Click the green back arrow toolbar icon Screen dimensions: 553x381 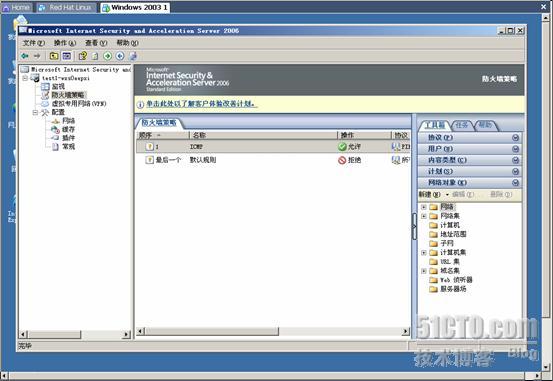tap(25, 56)
